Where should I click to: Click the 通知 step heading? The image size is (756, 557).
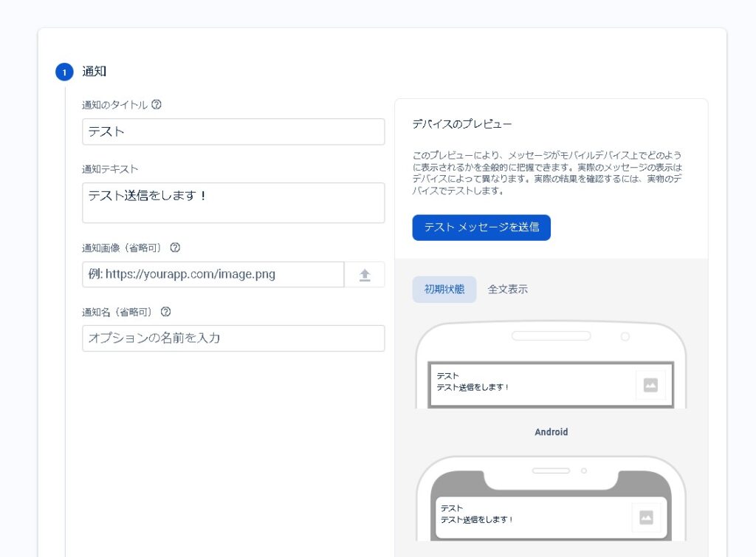(94, 72)
